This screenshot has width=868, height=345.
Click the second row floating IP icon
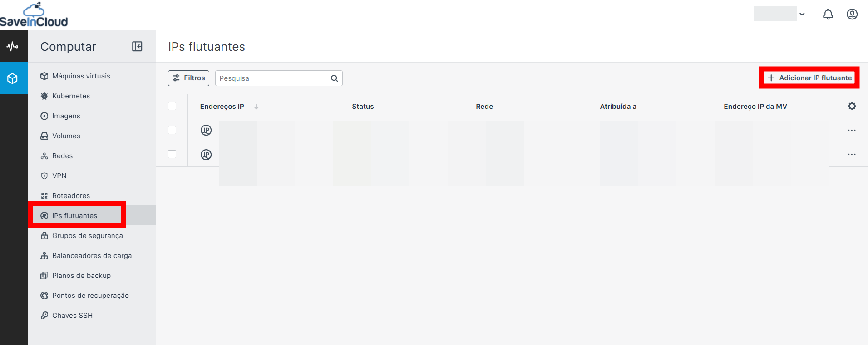pos(206,155)
